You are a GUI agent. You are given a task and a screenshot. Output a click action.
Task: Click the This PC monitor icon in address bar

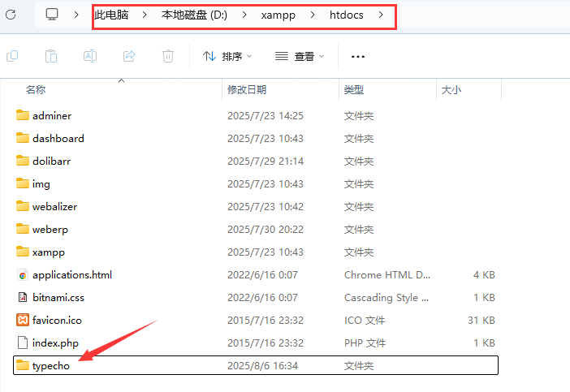tap(52, 15)
